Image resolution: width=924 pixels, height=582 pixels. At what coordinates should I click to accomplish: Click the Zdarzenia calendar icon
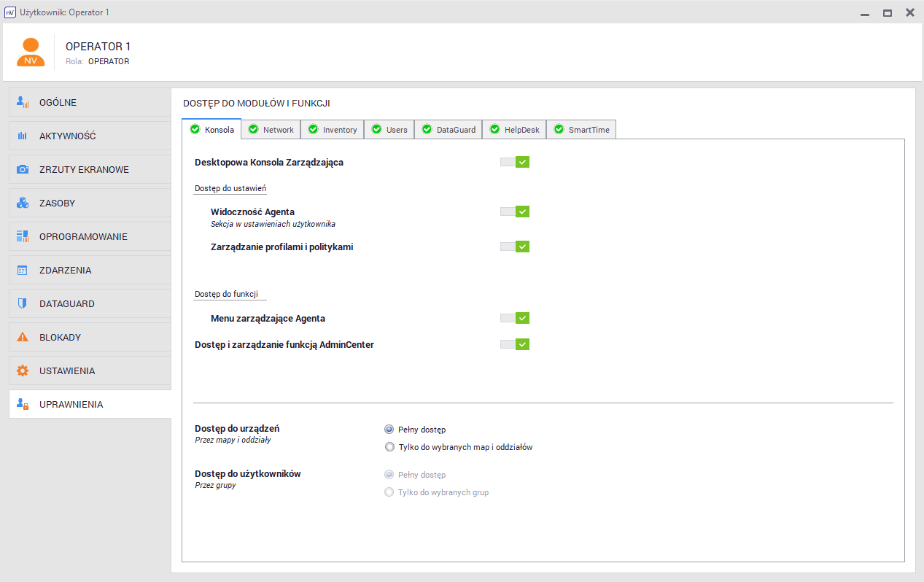click(23, 270)
